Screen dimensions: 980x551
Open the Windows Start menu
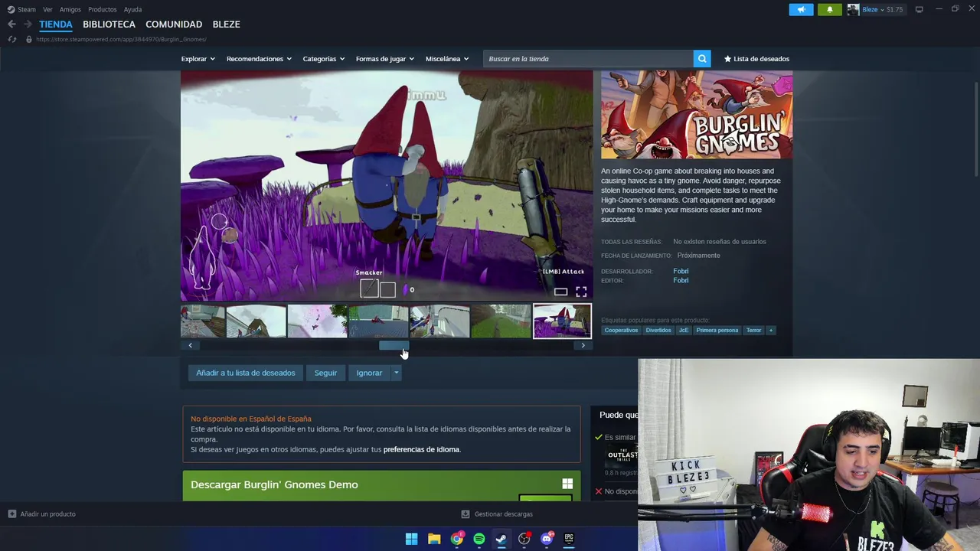click(411, 539)
